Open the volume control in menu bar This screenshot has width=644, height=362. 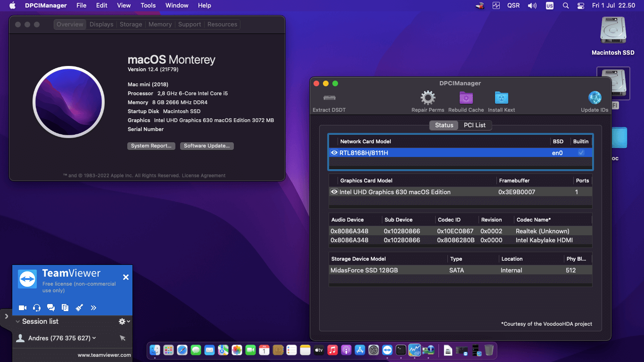coord(532,6)
